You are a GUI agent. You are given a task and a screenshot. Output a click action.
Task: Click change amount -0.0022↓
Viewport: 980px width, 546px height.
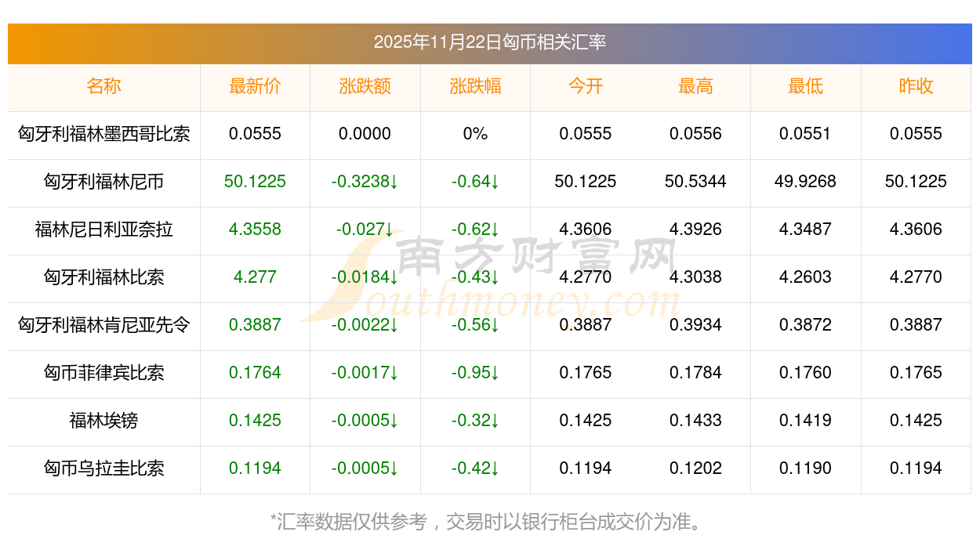coord(365,325)
